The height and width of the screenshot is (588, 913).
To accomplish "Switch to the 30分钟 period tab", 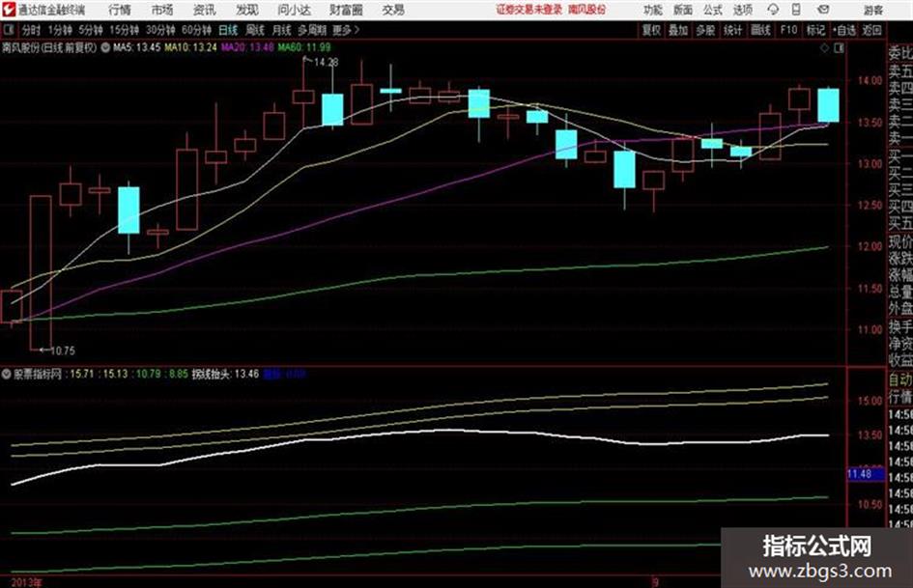I will 160,30.
